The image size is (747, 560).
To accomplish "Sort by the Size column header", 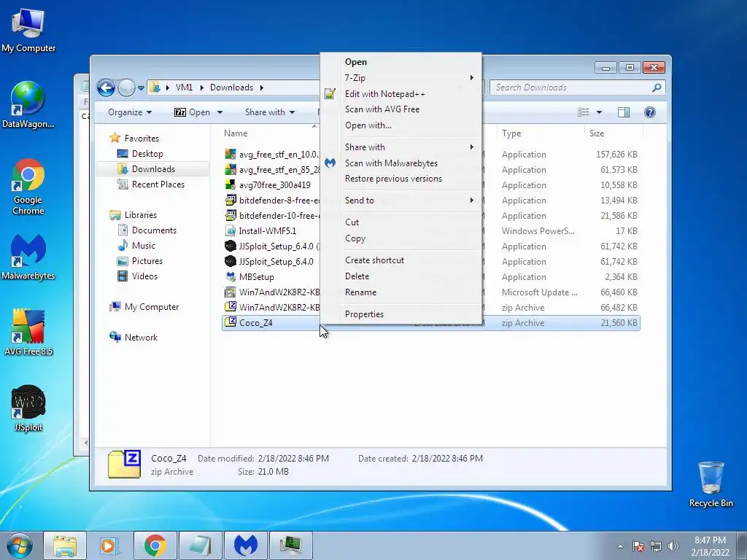I will (x=597, y=133).
